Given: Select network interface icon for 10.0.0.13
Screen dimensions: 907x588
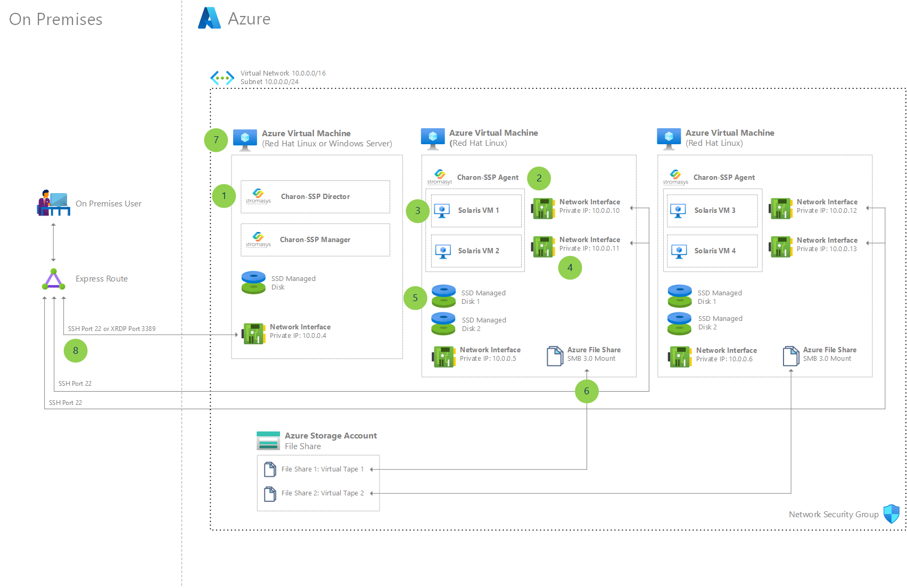Looking at the screenshot, I should [x=780, y=247].
